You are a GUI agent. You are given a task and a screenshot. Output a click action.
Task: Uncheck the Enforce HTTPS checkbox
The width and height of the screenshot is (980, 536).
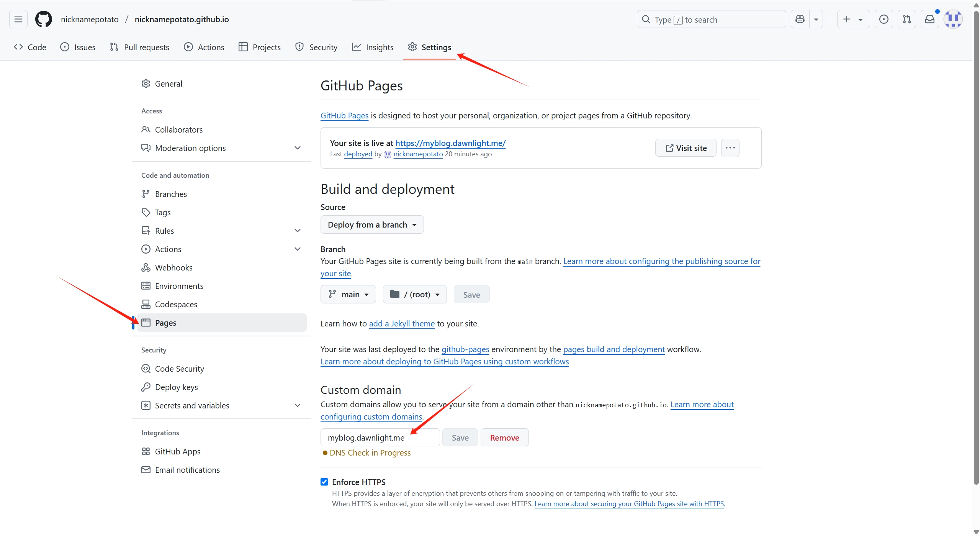(x=324, y=482)
